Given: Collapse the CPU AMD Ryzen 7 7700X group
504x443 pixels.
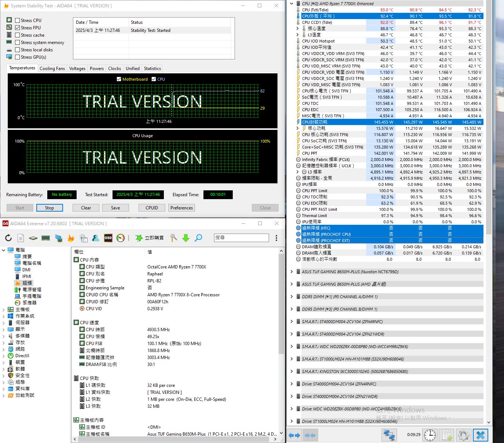Looking at the screenshot, I should [292, 4].
